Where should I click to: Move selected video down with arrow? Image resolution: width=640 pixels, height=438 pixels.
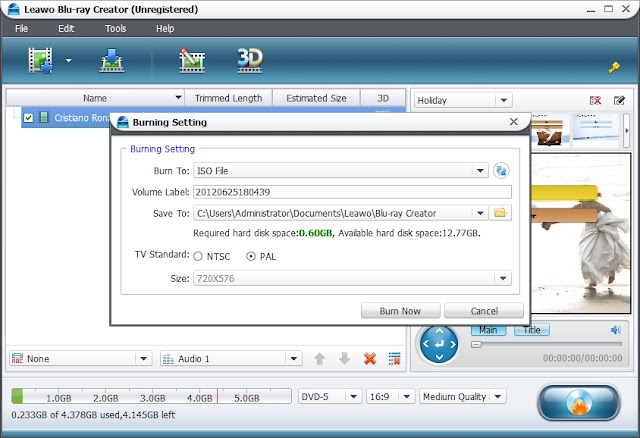(x=344, y=359)
